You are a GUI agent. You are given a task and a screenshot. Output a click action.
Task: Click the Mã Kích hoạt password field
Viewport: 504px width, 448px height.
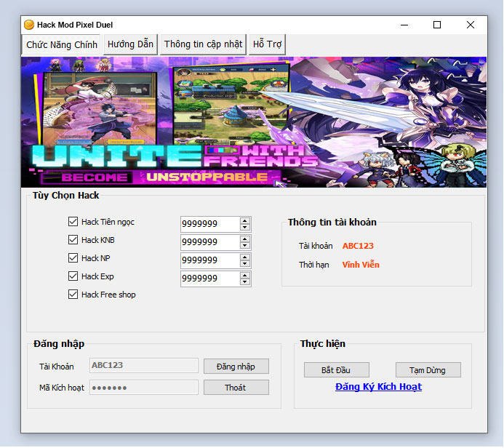(x=144, y=388)
